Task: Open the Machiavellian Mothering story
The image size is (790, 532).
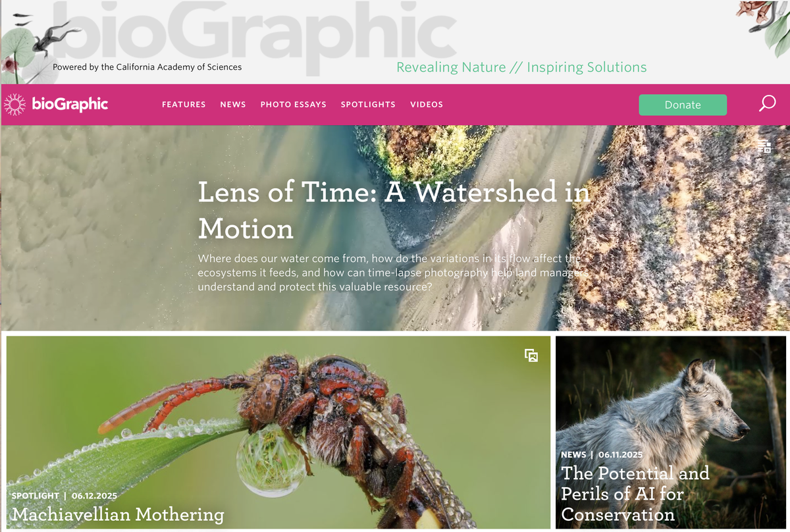Action: [x=118, y=514]
